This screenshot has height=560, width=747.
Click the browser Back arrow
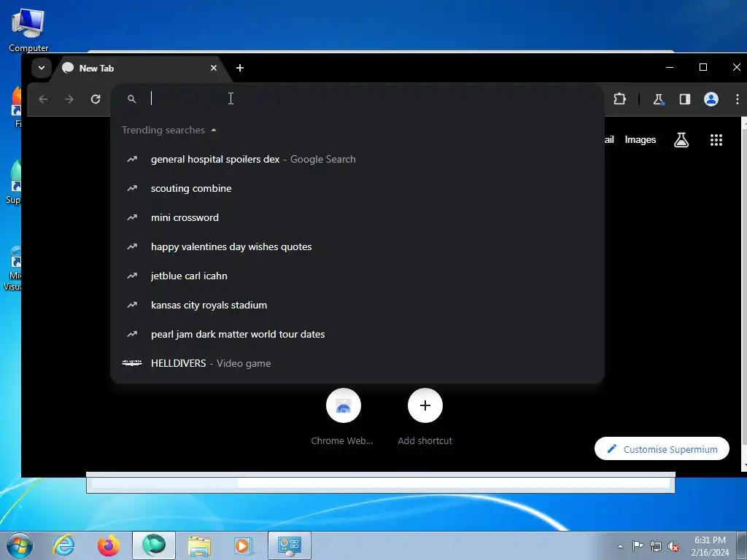click(43, 99)
